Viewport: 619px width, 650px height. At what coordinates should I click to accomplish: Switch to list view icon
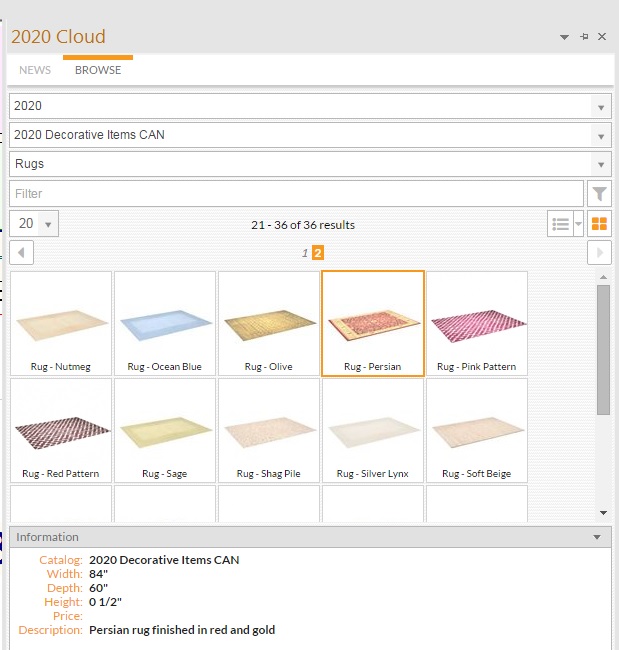point(560,224)
